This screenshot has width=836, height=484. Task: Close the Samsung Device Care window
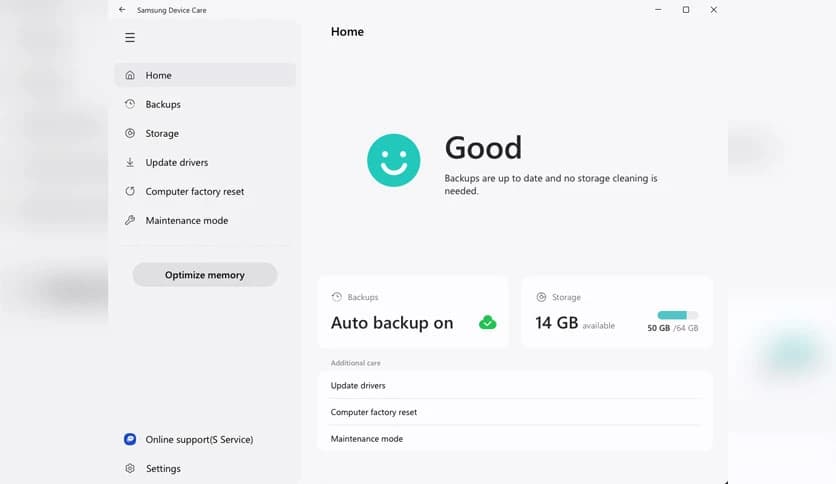pyautogui.click(x=713, y=10)
